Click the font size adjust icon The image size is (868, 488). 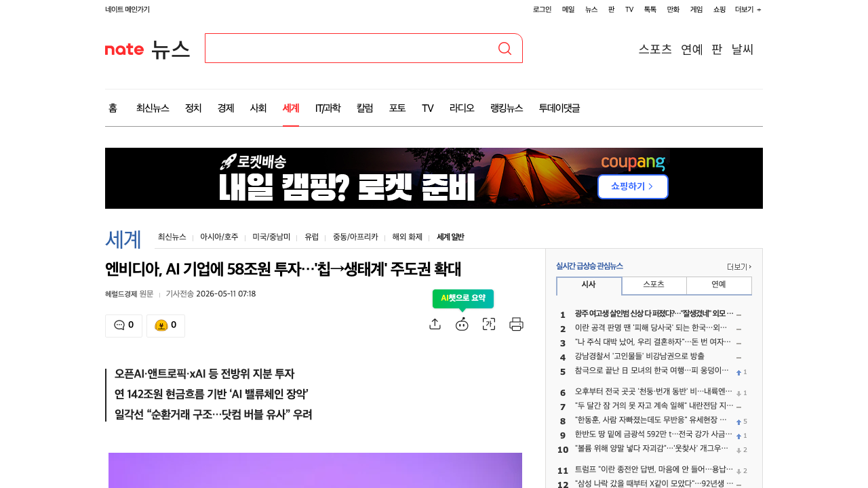[x=489, y=324]
